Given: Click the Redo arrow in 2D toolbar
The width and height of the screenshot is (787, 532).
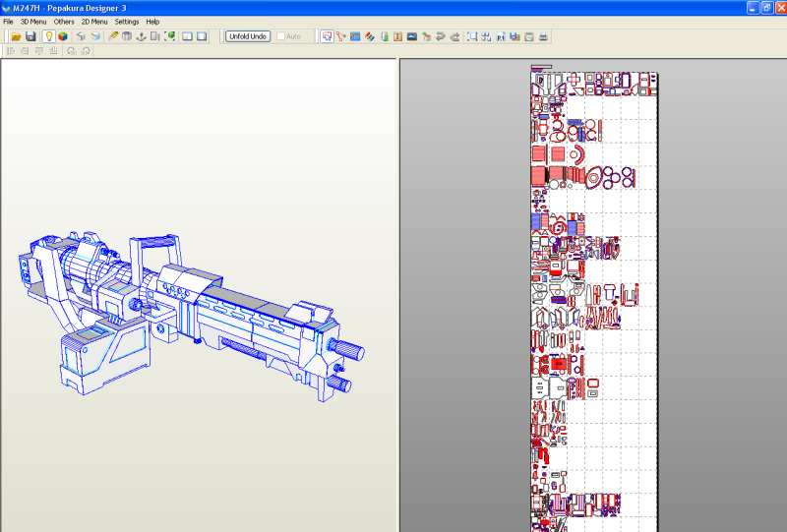Looking at the screenshot, I should (x=454, y=36).
